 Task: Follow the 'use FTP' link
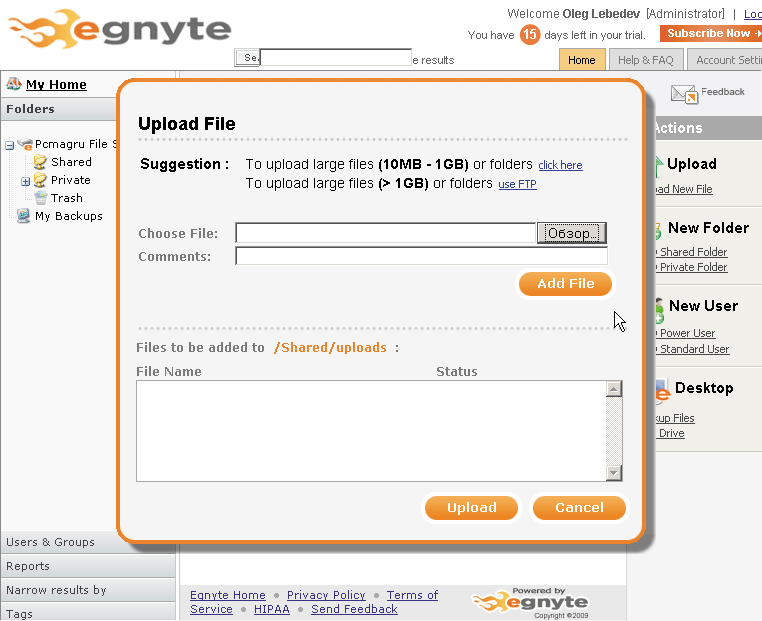click(518, 184)
